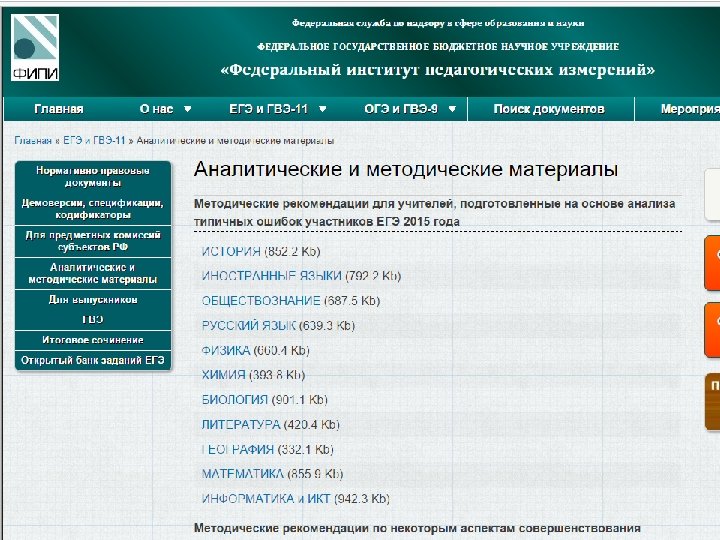Click the brown П button at right edge
The height and width of the screenshot is (540, 720).
[712, 402]
